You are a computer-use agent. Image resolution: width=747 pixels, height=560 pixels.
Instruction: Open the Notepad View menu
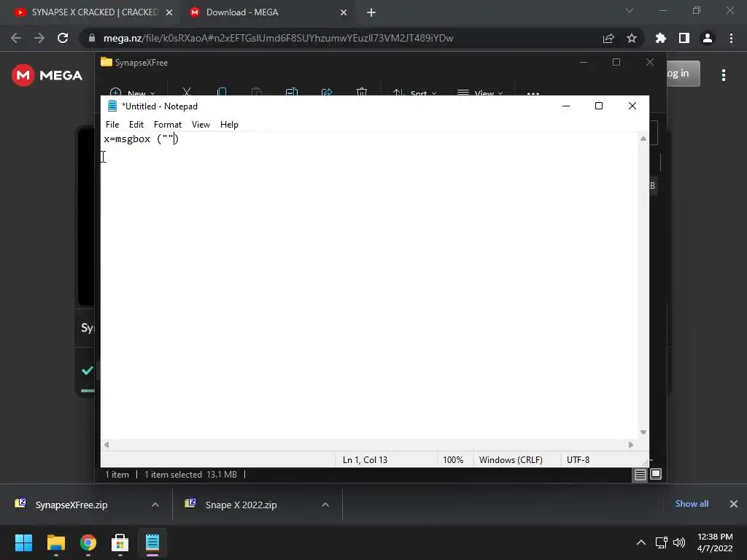(201, 124)
